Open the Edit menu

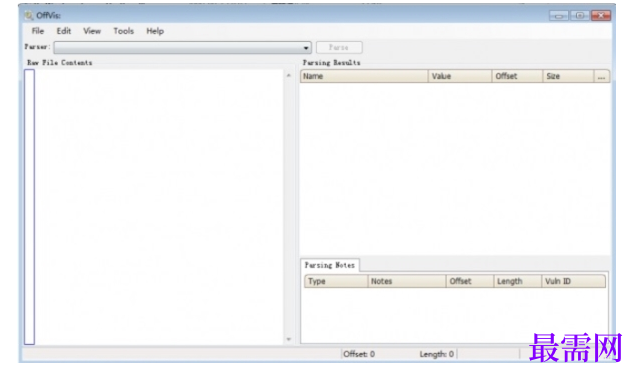pos(63,31)
